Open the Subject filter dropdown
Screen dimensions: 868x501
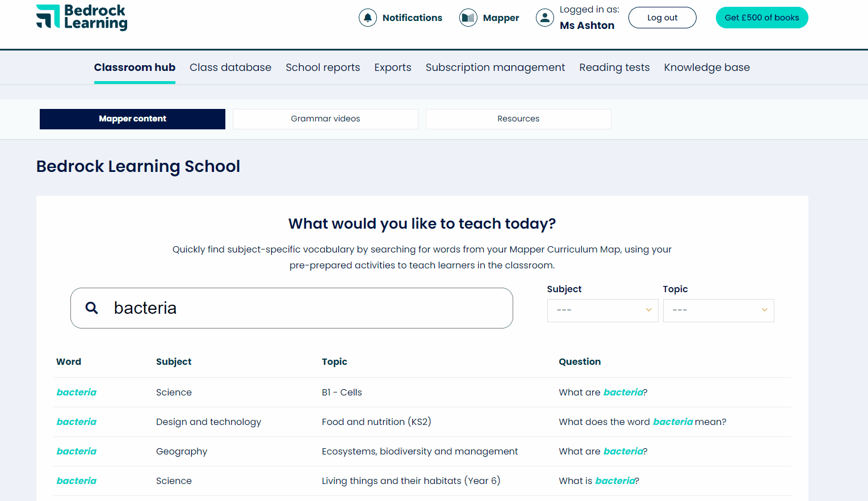point(602,310)
